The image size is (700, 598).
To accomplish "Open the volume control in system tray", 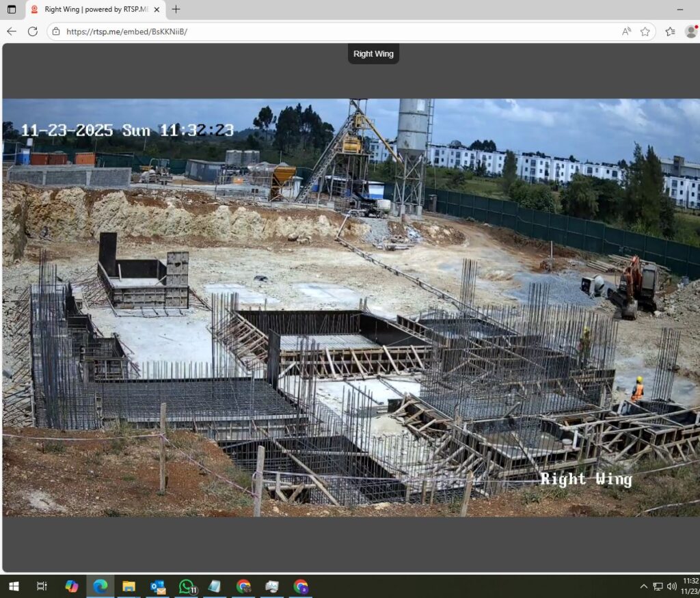I will click(671, 586).
